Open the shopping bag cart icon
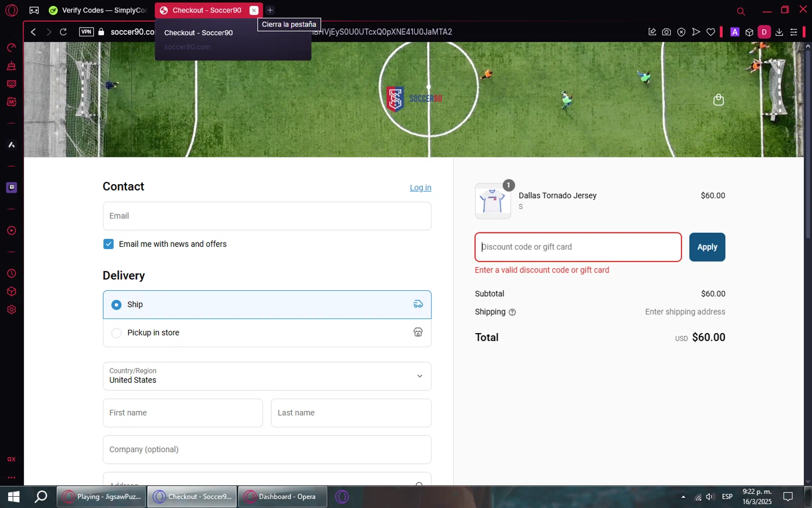 coord(718,100)
